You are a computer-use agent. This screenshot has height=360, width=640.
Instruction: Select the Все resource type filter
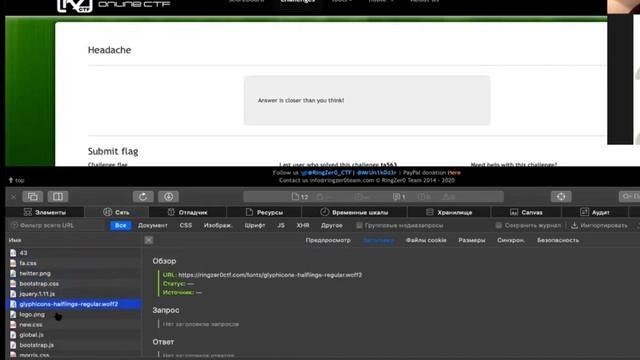coord(120,225)
